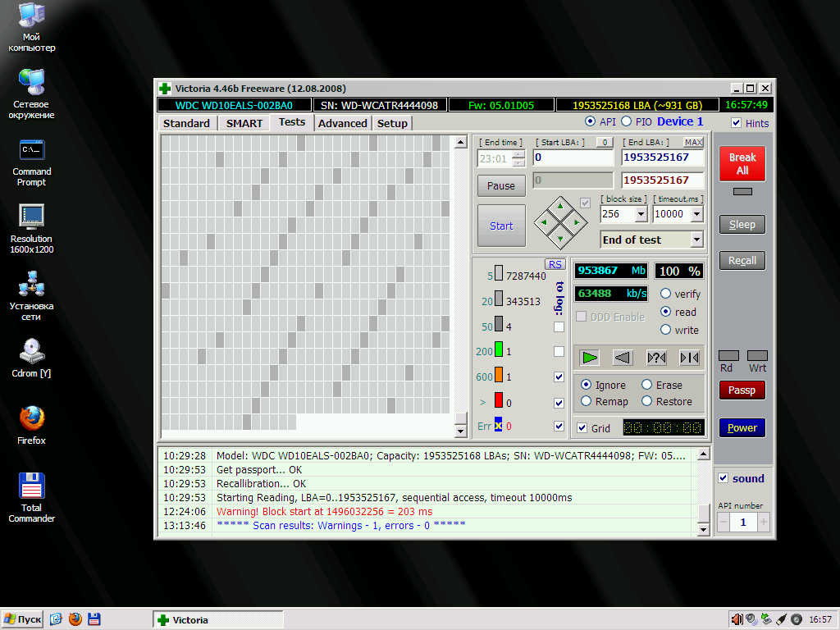Click the Passp button

742,390
